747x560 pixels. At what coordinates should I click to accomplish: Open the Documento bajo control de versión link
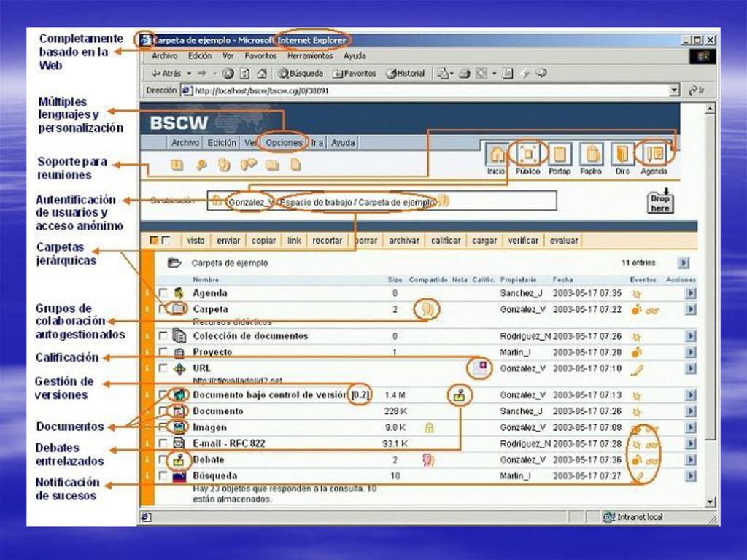click(x=270, y=394)
